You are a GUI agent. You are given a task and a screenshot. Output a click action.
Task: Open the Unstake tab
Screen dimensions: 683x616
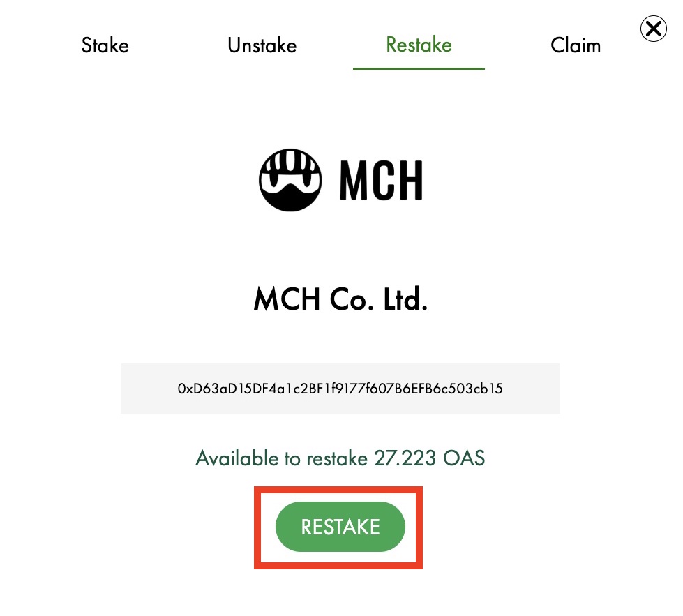262,45
